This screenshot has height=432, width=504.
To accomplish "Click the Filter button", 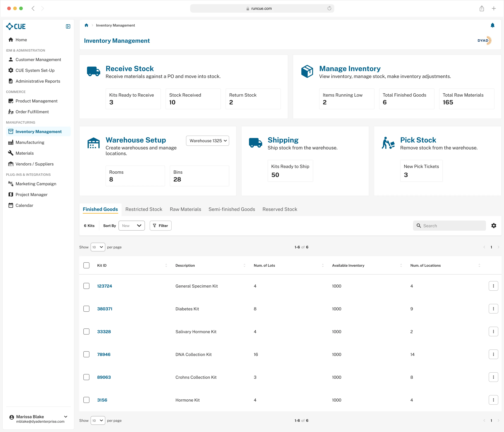I will 160,225.
